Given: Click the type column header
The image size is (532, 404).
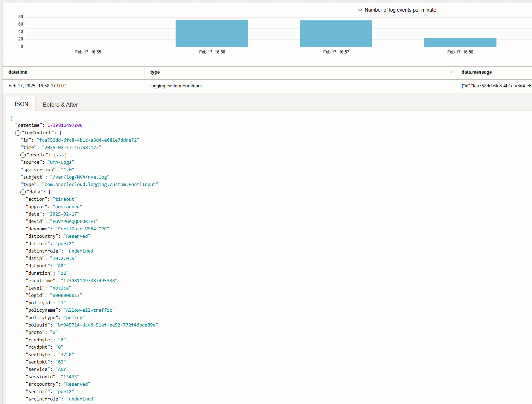Looking at the screenshot, I should pyautogui.click(x=155, y=72).
